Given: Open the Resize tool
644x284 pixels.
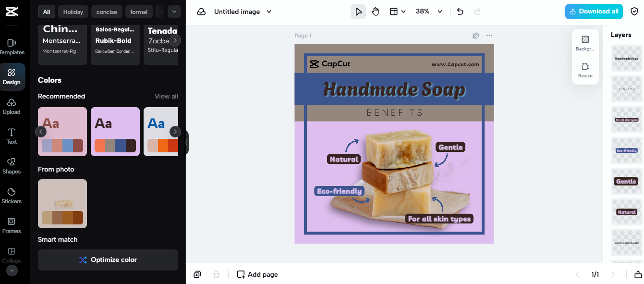Looking at the screenshot, I should pyautogui.click(x=585, y=70).
